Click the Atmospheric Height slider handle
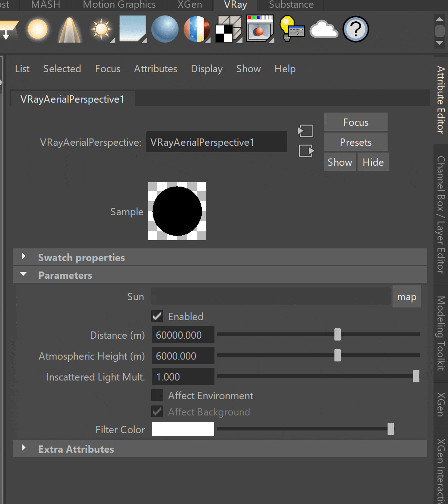Image resolution: width=448 pixels, height=504 pixels. 338,356
